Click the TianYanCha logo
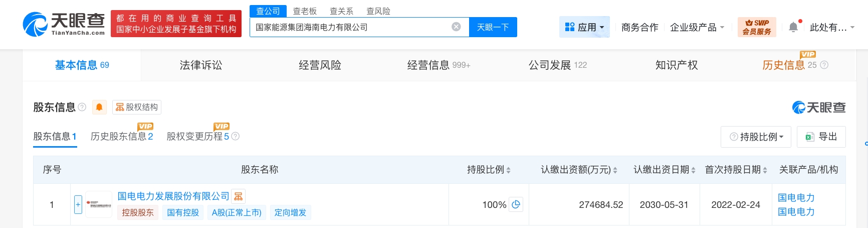 (64, 24)
